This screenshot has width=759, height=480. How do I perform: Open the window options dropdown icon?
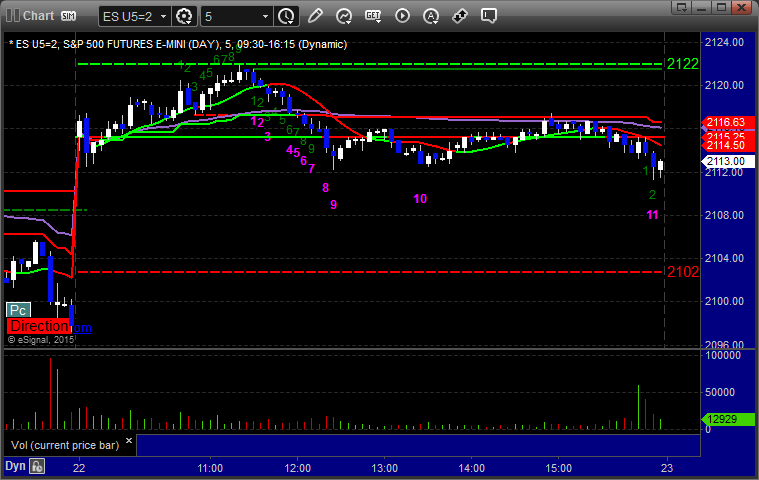click(682, 7)
